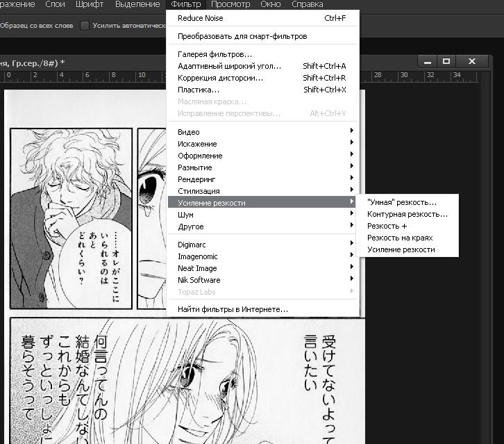Apply Усиление резкости filter in submenu
The image size is (504, 444).
click(408, 249)
